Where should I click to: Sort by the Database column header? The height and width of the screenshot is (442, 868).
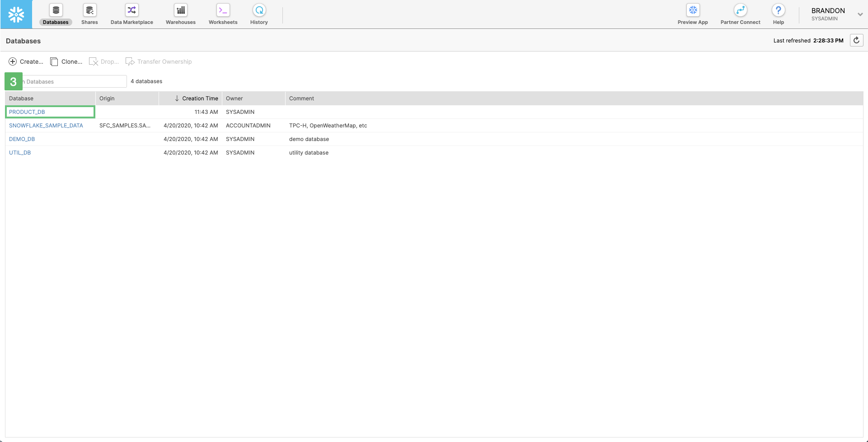(50, 99)
